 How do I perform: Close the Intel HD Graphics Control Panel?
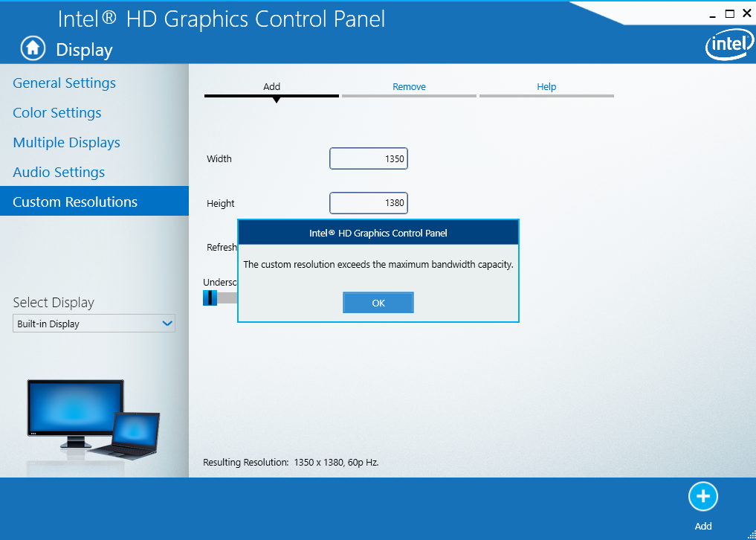click(x=747, y=14)
